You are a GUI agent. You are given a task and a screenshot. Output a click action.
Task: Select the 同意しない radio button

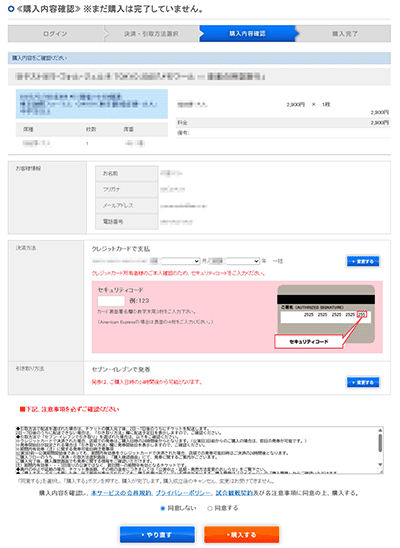coord(162,508)
